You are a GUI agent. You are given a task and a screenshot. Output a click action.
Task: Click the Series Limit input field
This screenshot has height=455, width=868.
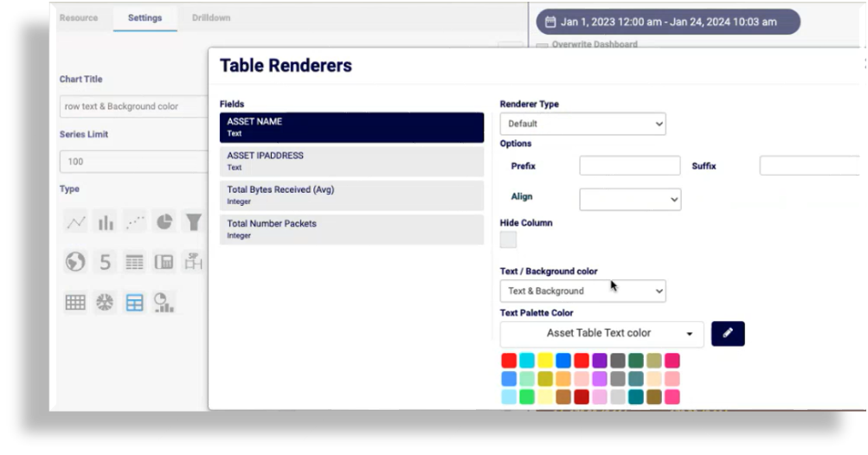point(134,162)
